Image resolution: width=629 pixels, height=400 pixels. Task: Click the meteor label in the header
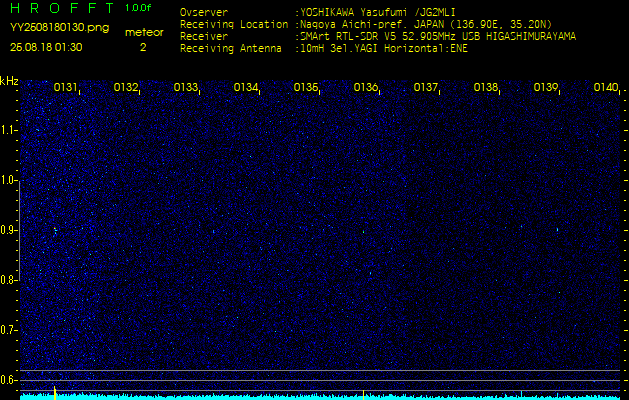tap(144, 32)
